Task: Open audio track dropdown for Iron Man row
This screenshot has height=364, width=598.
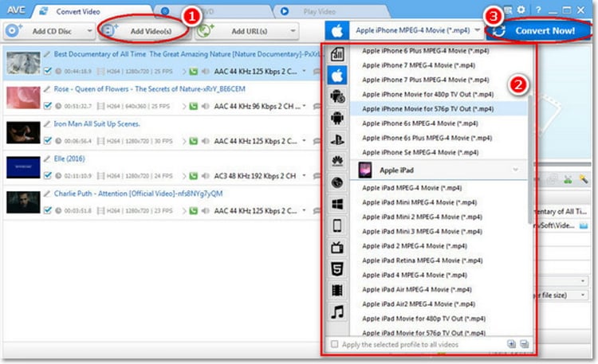Action: tap(304, 141)
